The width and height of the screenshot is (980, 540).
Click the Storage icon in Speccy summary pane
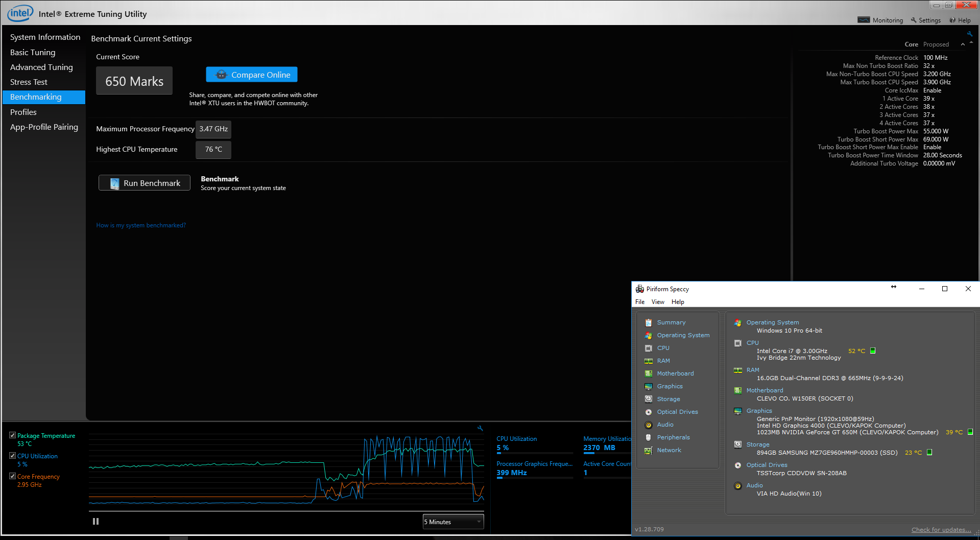[738, 444]
